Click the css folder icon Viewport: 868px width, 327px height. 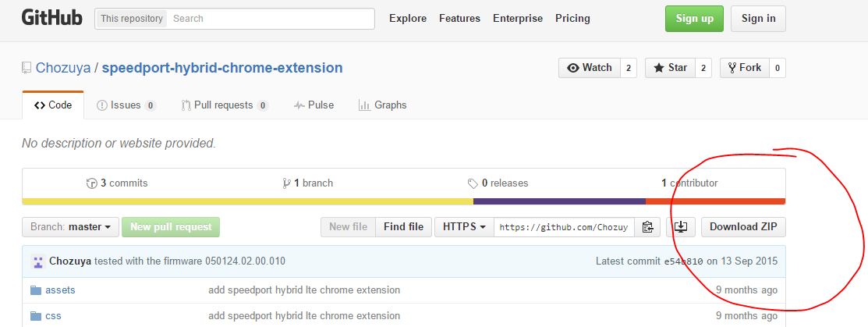click(x=35, y=316)
